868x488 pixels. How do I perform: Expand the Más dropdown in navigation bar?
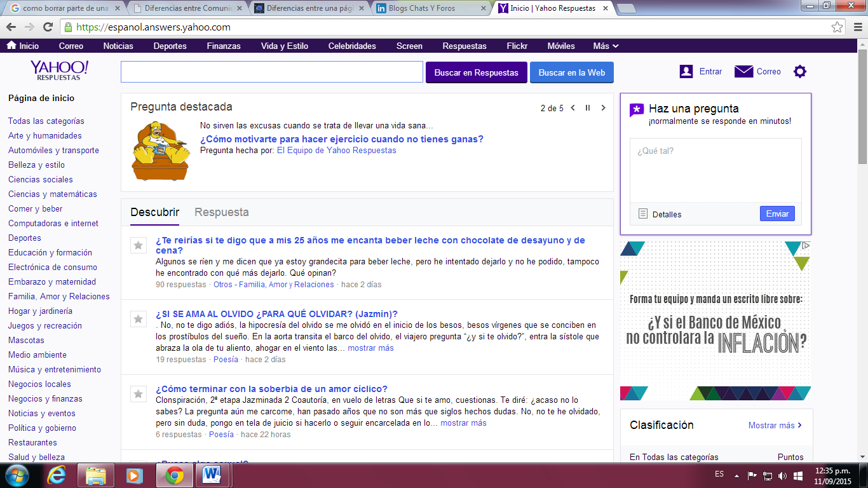pyautogui.click(x=606, y=46)
